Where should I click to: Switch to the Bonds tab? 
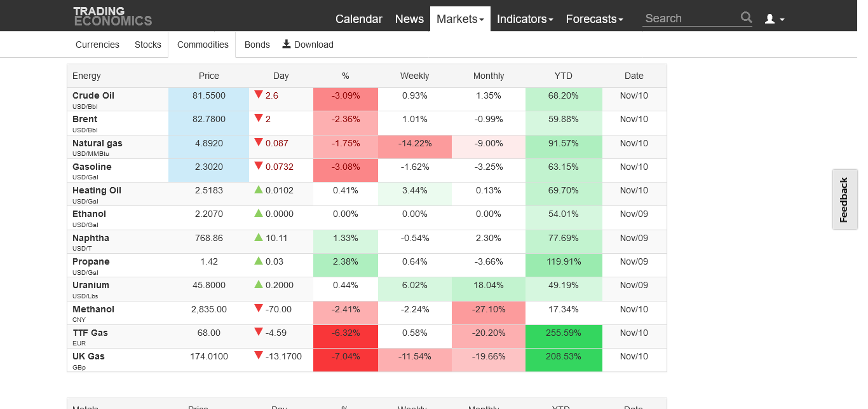[257, 45]
